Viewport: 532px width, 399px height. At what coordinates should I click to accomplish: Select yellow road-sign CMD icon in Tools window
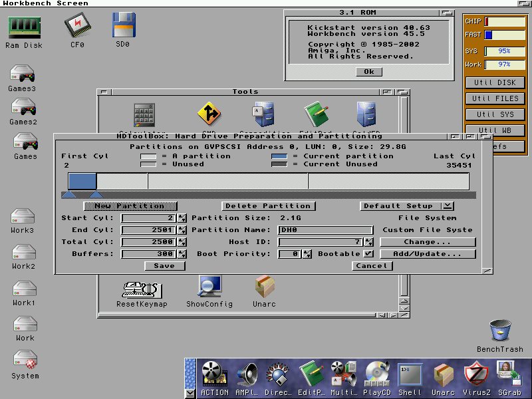(209, 114)
